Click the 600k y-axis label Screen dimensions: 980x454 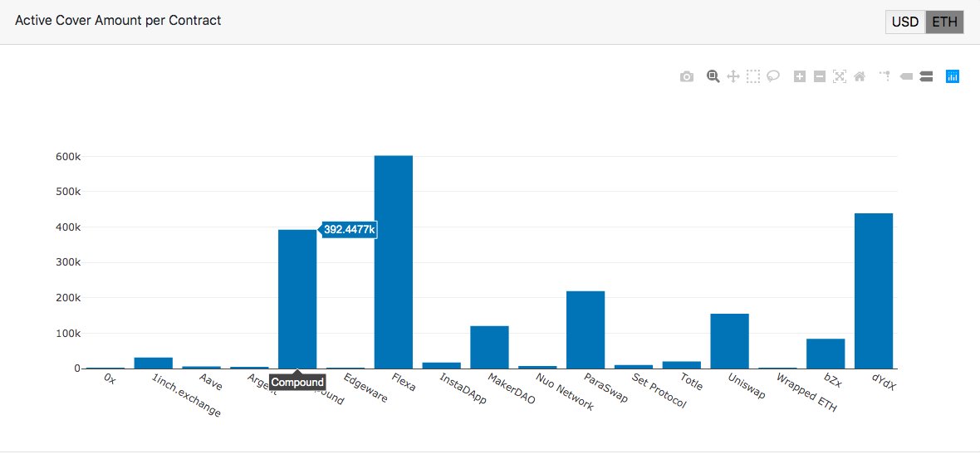(68, 156)
